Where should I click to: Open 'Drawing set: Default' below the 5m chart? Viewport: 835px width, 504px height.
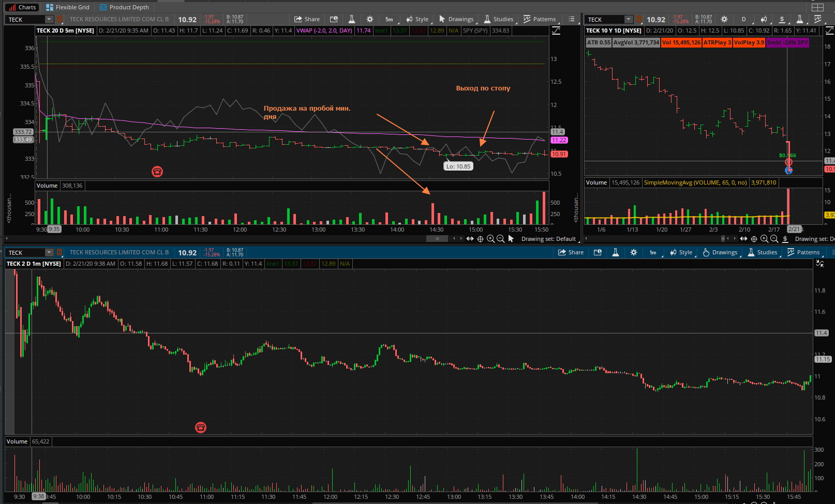548,239
